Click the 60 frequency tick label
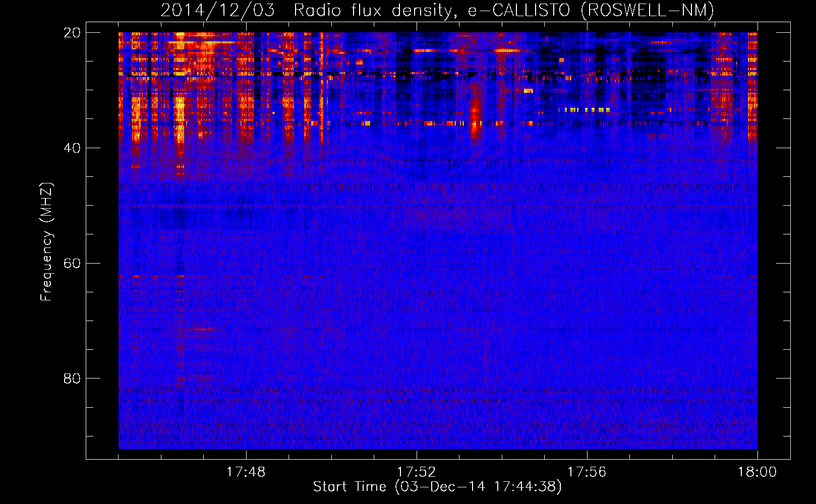 [72, 264]
